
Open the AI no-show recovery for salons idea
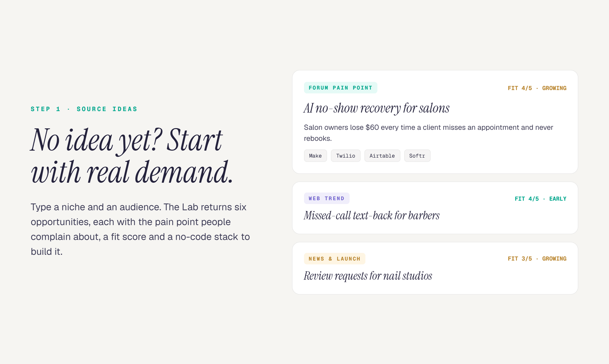[x=376, y=108]
